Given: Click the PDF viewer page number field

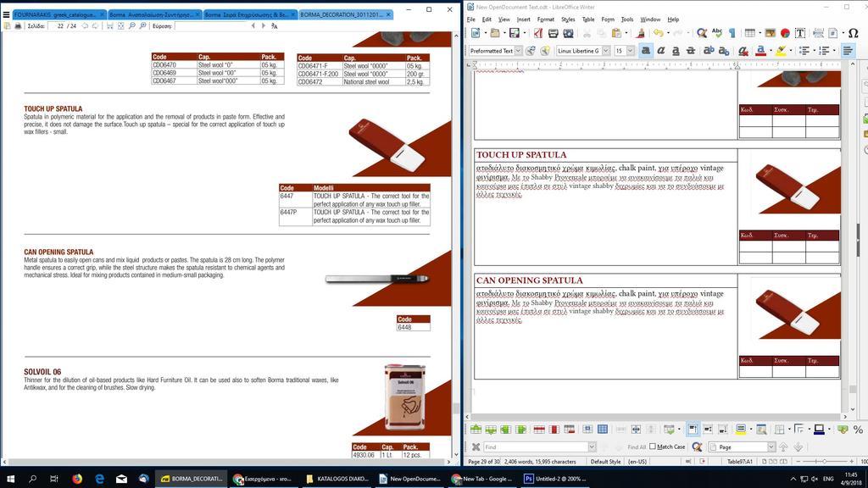Looking at the screenshot, I should coord(57,26).
